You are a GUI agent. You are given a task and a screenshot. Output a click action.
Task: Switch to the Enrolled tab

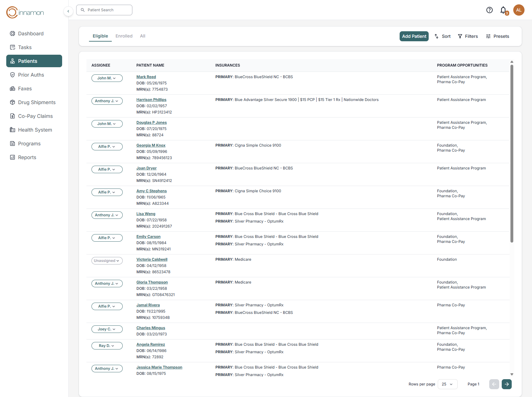point(124,36)
